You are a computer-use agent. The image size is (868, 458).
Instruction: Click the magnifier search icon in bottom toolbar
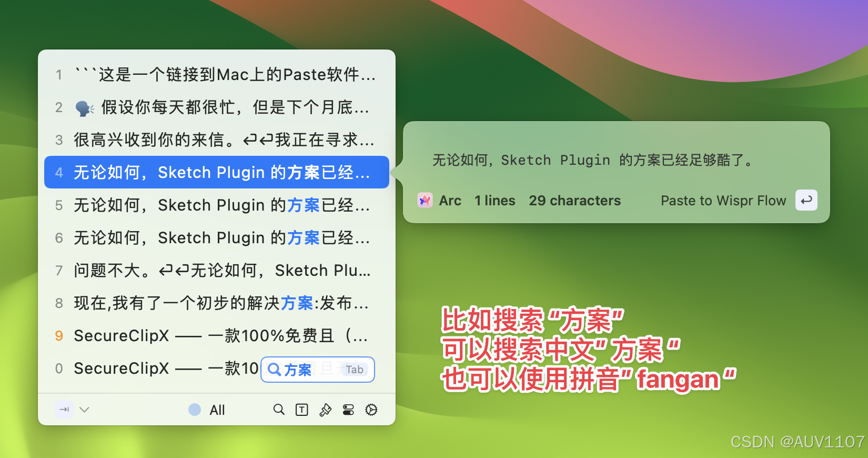click(279, 410)
